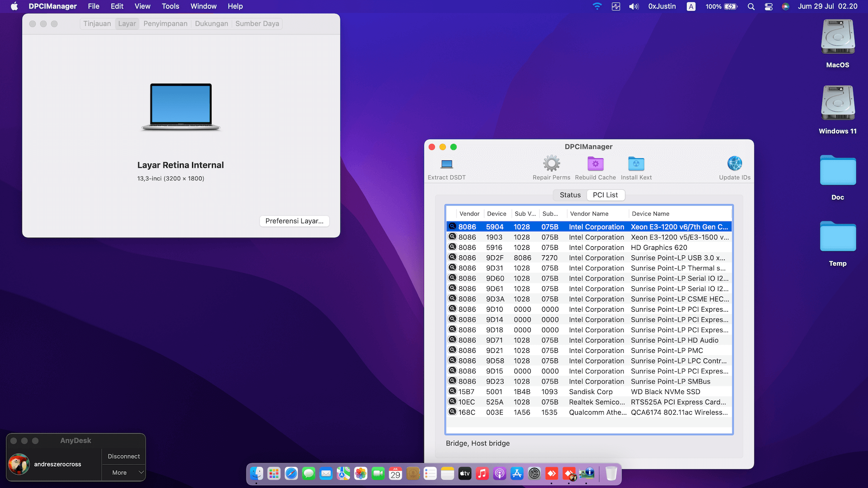This screenshot has height=488, width=868.
Task: Click the 0xJustin menu bar item
Action: click(662, 6)
